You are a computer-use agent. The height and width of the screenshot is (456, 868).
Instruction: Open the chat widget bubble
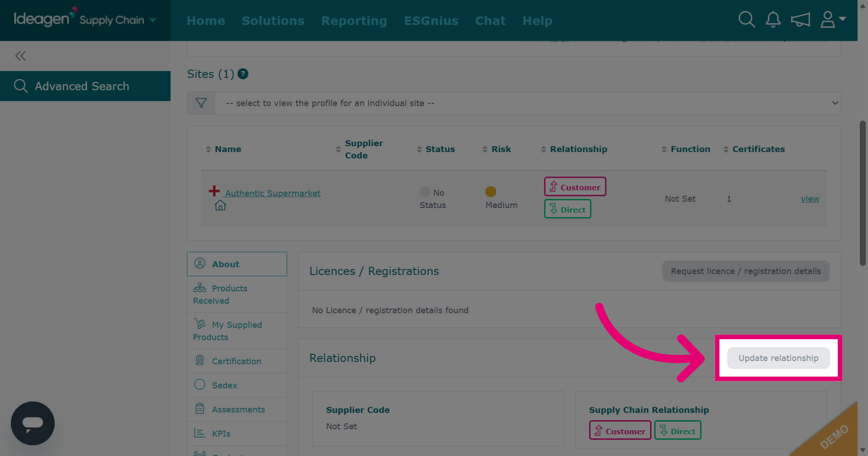pos(33,423)
